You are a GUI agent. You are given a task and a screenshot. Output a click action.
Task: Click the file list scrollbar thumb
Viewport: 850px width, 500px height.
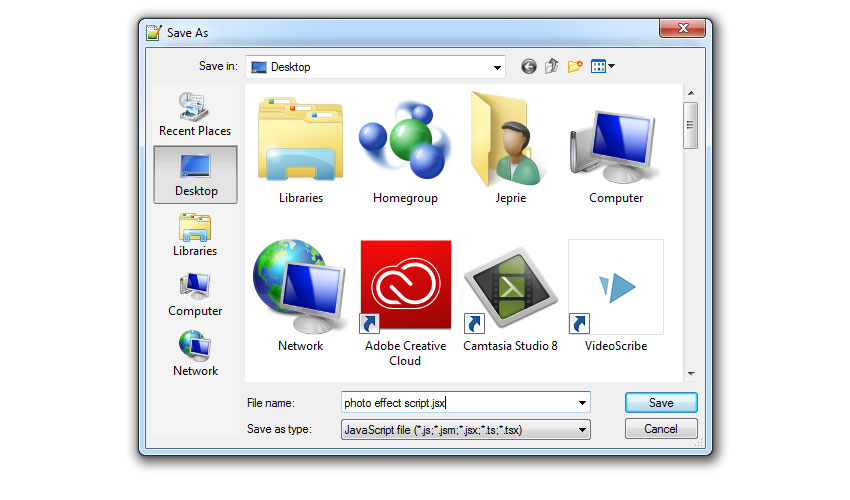[690, 125]
